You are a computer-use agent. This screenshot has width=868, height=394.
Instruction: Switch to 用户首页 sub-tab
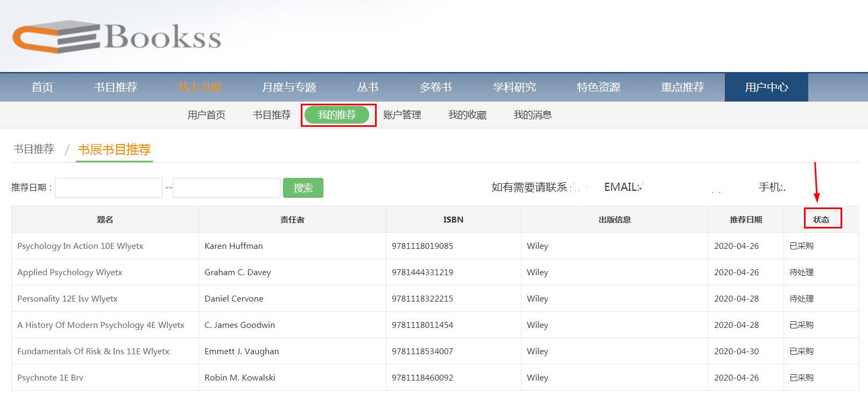[206, 115]
